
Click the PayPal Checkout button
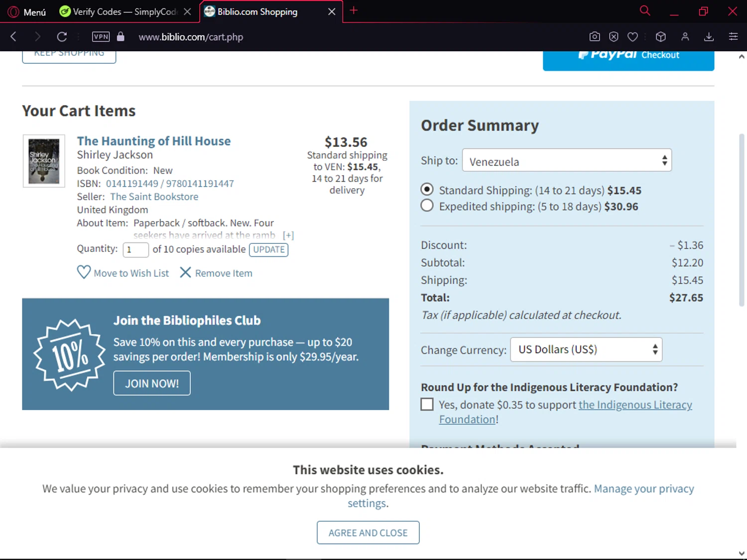[x=628, y=60]
